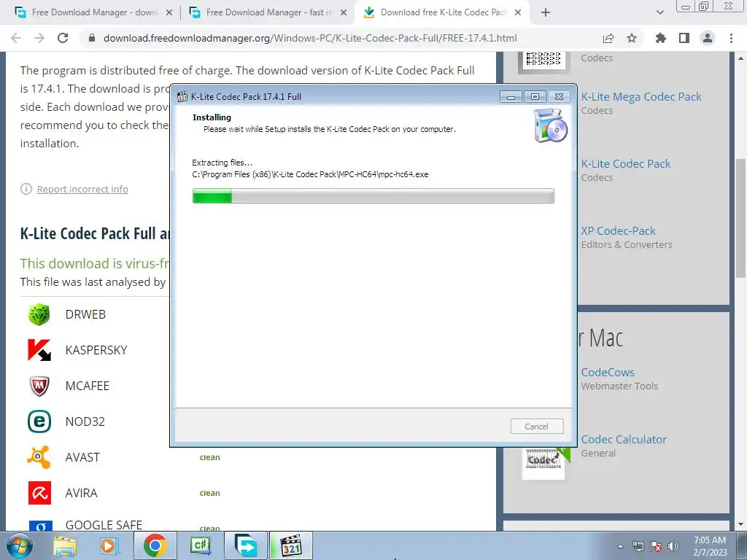Open the C# application taskbar icon

[x=200, y=545]
